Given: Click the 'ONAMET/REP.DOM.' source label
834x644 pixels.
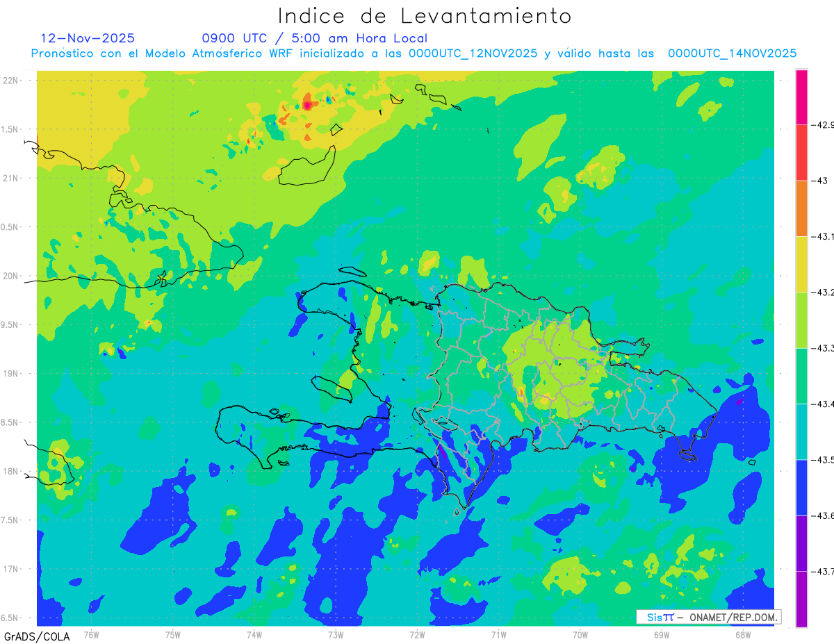Looking at the screenshot, I should (x=733, y=617).
